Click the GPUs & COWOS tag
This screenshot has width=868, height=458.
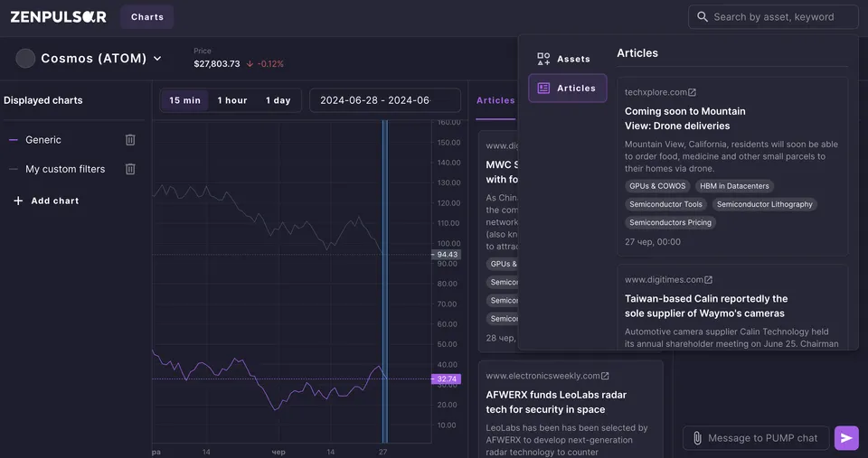click(657, 186)
